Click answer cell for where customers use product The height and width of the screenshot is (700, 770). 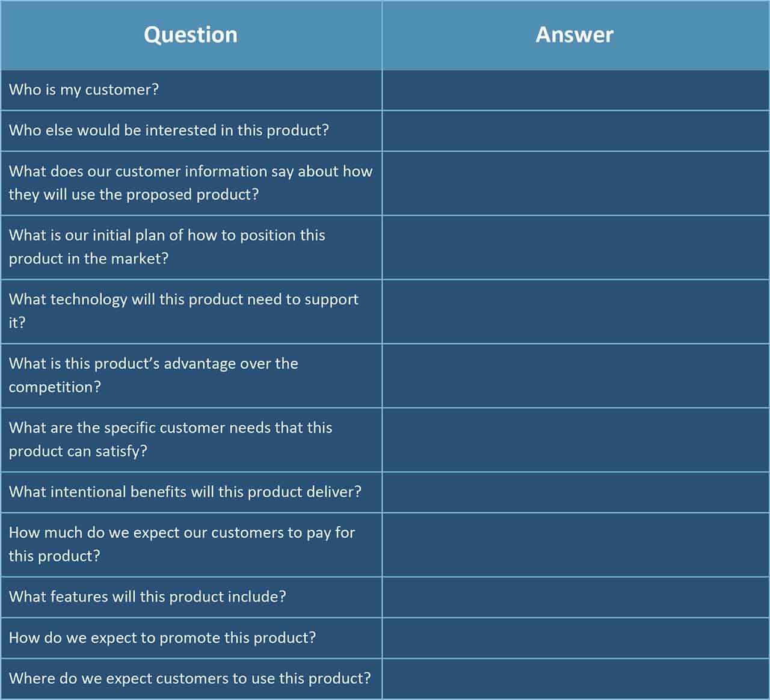click(575, 678)
